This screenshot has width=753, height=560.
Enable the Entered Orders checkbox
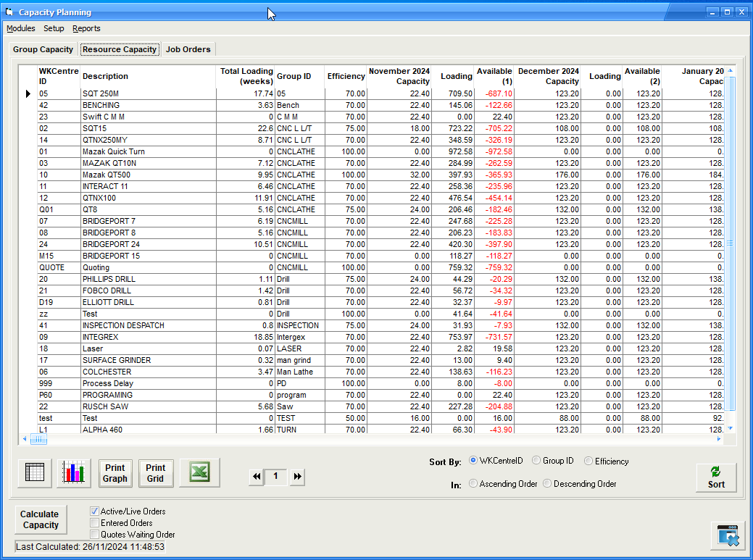[x=94, y=523]
